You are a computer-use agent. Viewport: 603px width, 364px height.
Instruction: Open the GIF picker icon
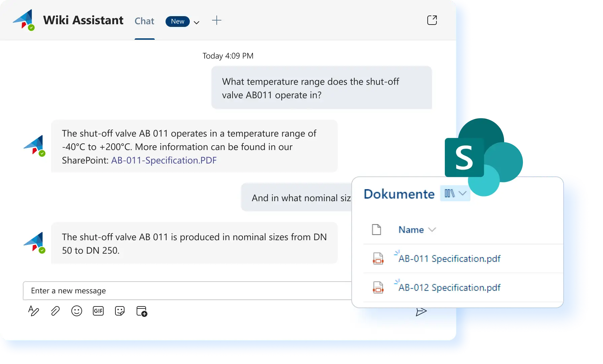click(98, 311)
